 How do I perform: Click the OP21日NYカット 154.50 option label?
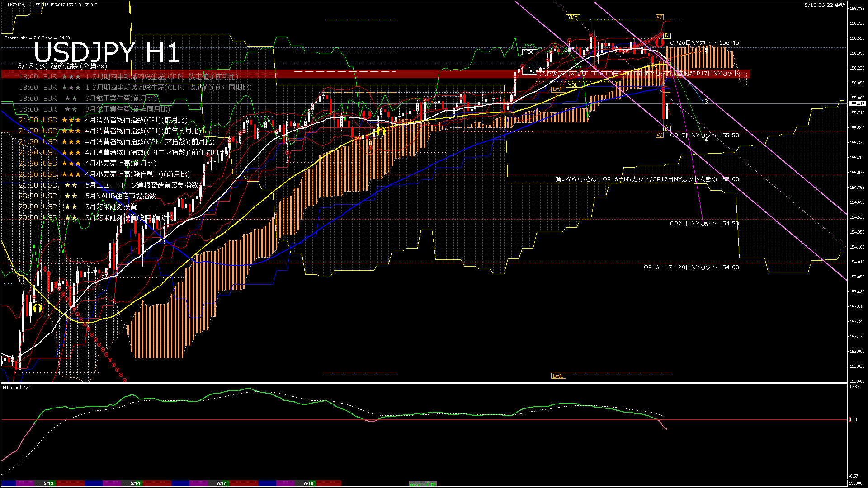point(704,224)
